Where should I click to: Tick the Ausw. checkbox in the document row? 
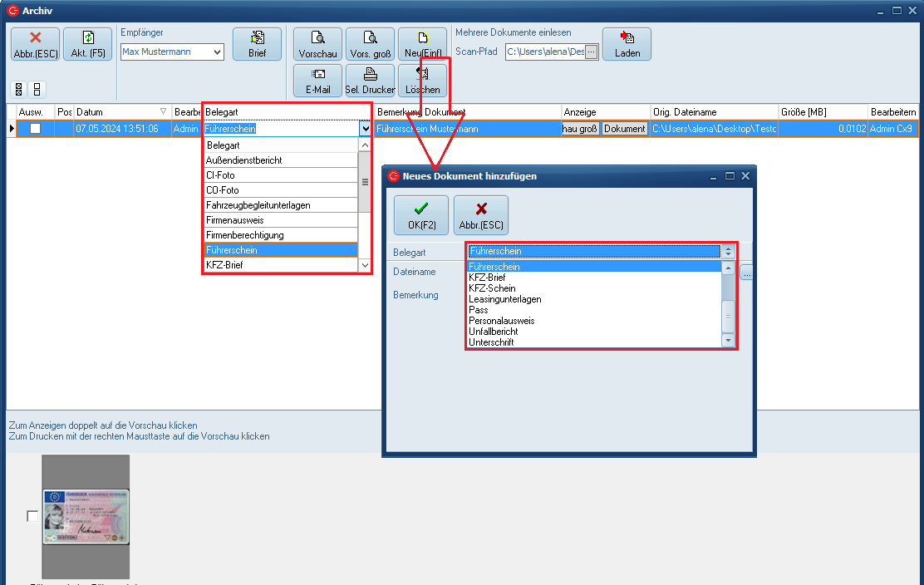pyautogui.click(x=35, y=129)
